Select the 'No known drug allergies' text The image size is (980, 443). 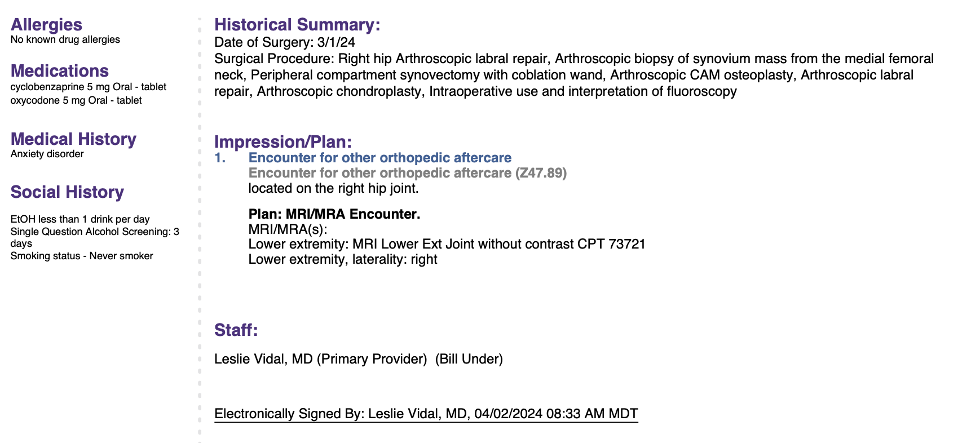[65, 39]
